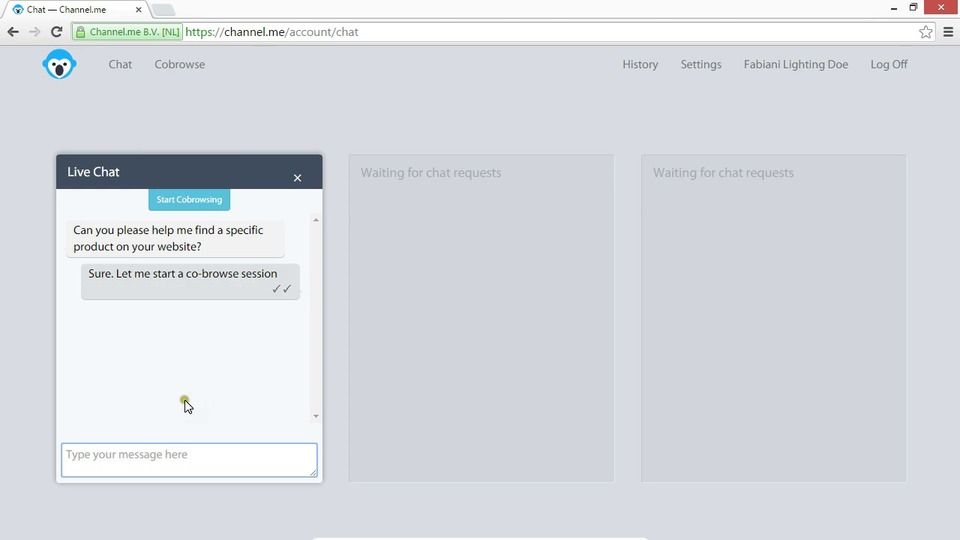
Task: Open Fabiani Lighting Doe account link
Action: [795, 64]
